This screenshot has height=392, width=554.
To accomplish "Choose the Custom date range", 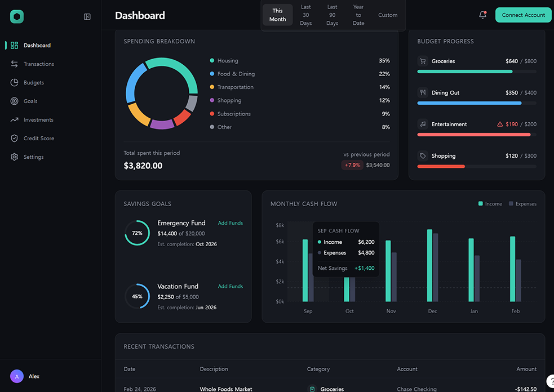I will pyautogui.click(x=388, y=15).
